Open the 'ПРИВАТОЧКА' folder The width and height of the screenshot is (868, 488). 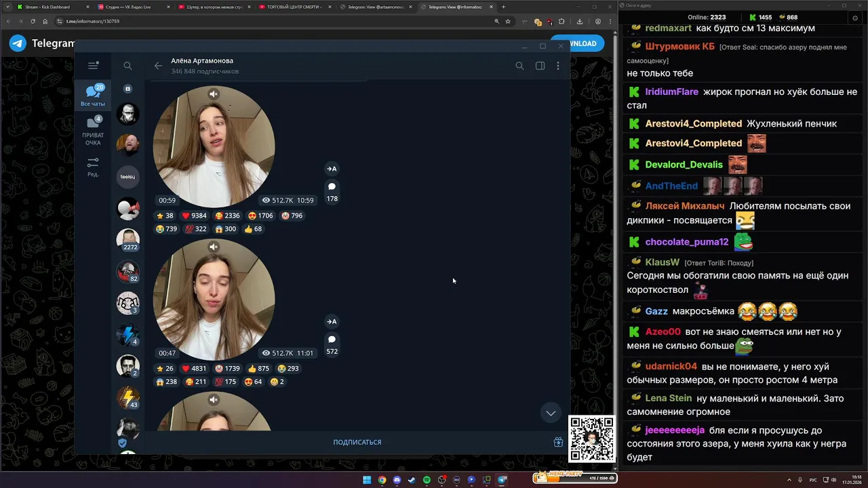93,131
